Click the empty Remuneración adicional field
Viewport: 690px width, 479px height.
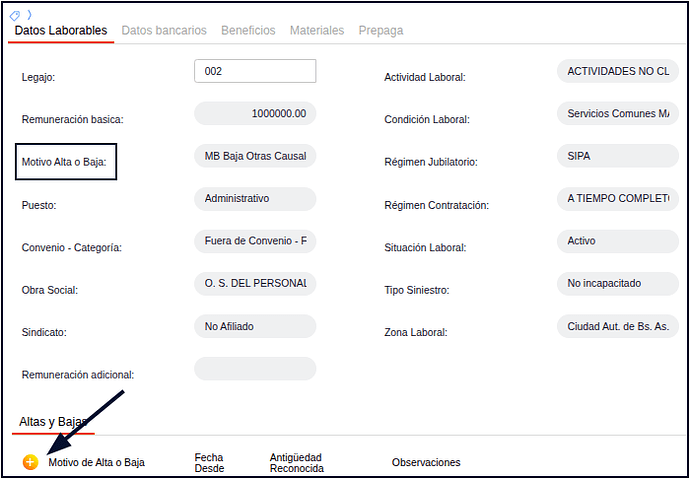(255, 369)
